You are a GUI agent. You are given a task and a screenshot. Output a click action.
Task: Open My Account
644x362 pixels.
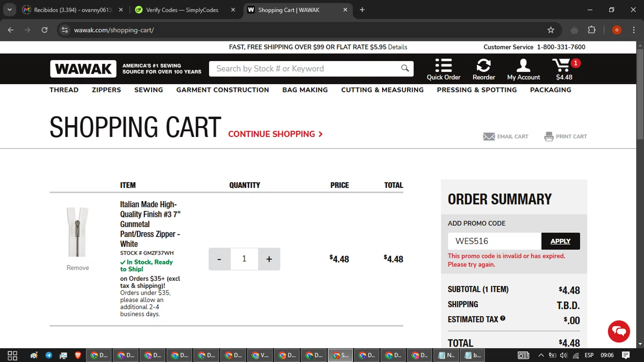pyautogui.click(x=523, y=69)
